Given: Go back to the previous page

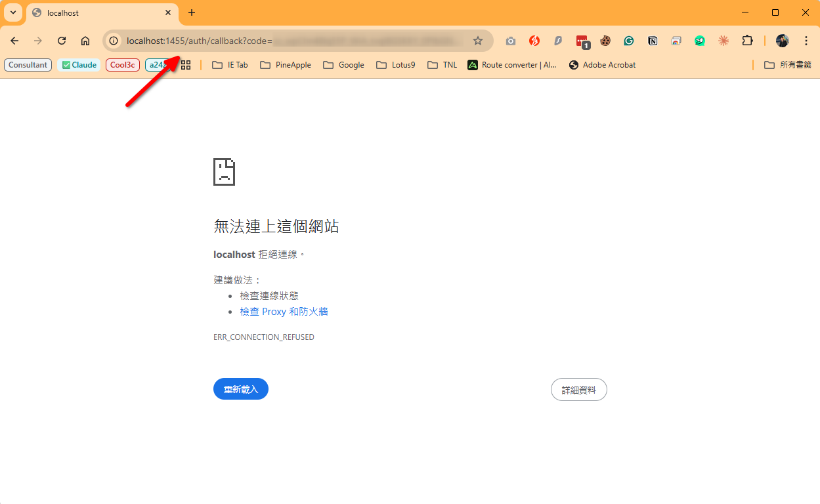Looking at the screenshot, I should click(14, 41).
